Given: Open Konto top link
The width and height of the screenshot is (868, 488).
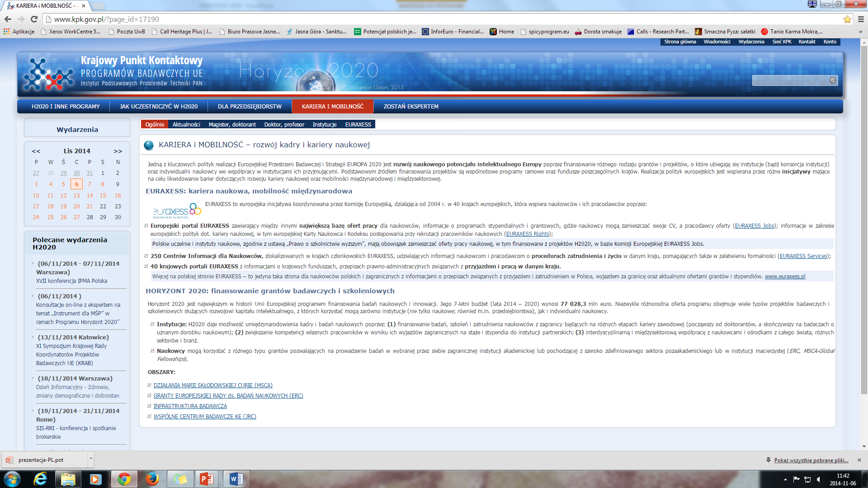Looking at the screenshot, I should (830, 42).
